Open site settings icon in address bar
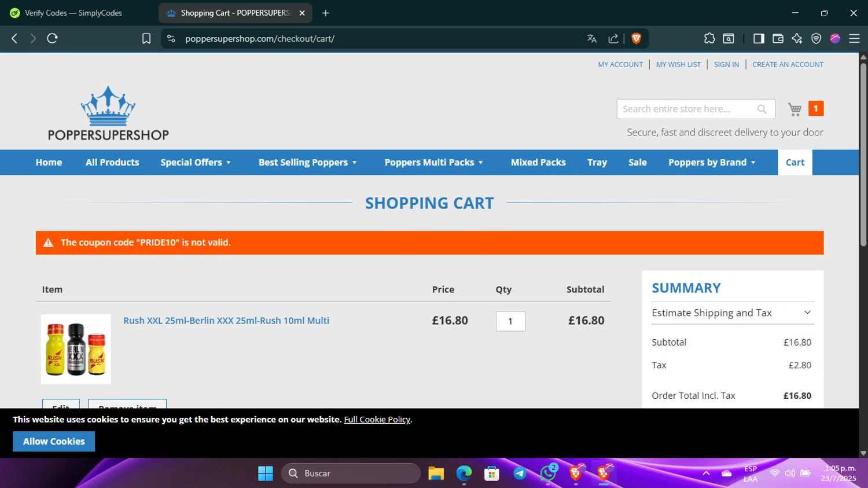Screen dimensions: 868x488 [x=171, y=38]
